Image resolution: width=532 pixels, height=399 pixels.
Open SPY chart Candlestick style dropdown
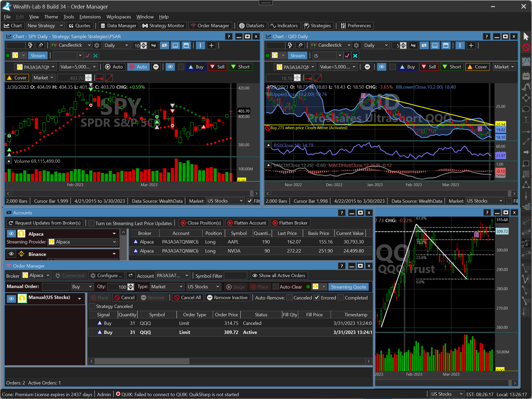[71, 45]
